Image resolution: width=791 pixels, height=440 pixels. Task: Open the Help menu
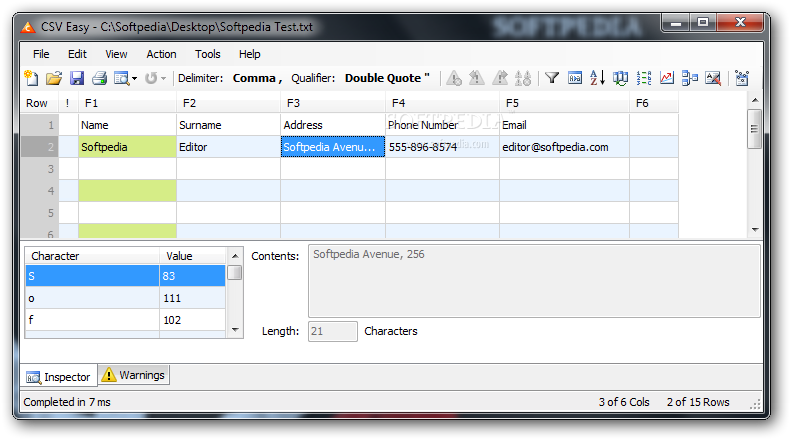tap(250, 54)
